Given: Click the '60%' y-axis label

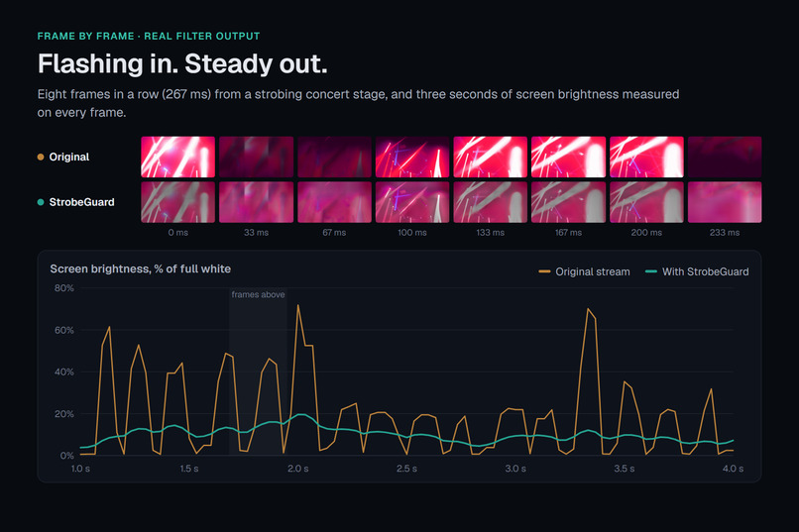Looking at the screenshot, I should [x=64, y=331].
